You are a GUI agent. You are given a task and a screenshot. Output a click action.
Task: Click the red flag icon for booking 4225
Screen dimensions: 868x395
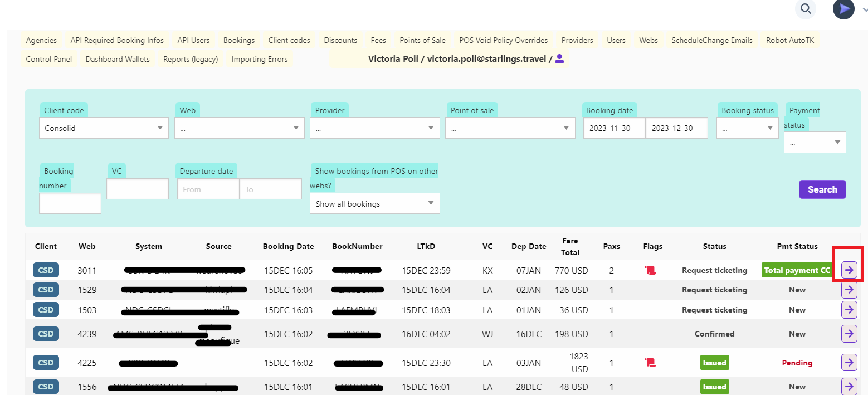click(x=651, y=363)
